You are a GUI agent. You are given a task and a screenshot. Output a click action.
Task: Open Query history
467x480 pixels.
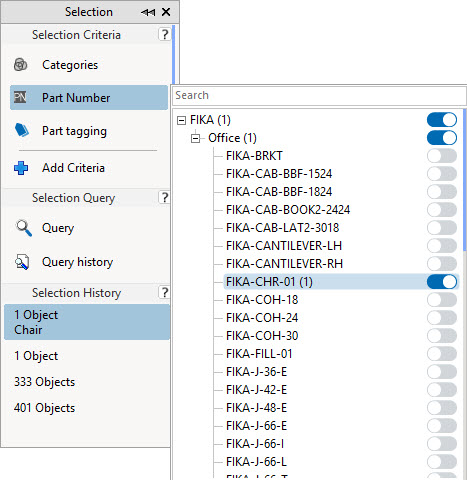89,262
